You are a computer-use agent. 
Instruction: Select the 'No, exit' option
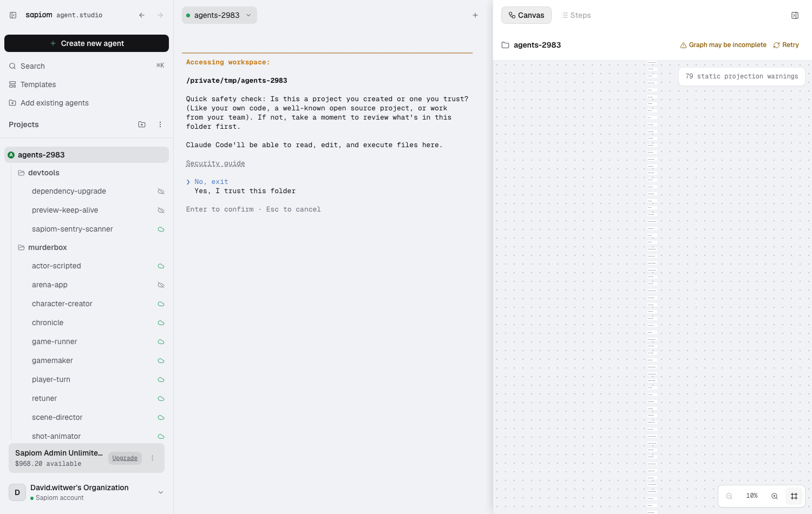pos(211,182)
